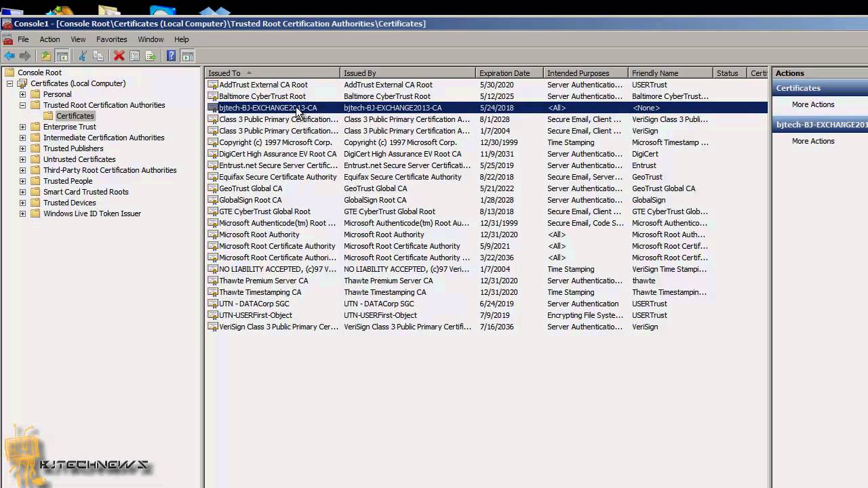Expand the Untrusted Certificates node

(x=22, y=159)
